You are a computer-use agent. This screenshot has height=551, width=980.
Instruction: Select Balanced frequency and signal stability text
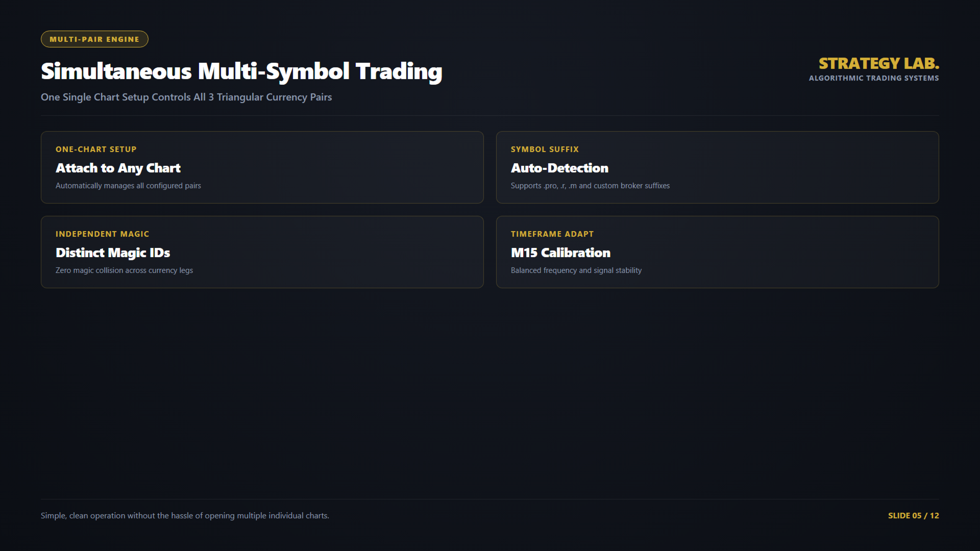[x=576, y=270]
